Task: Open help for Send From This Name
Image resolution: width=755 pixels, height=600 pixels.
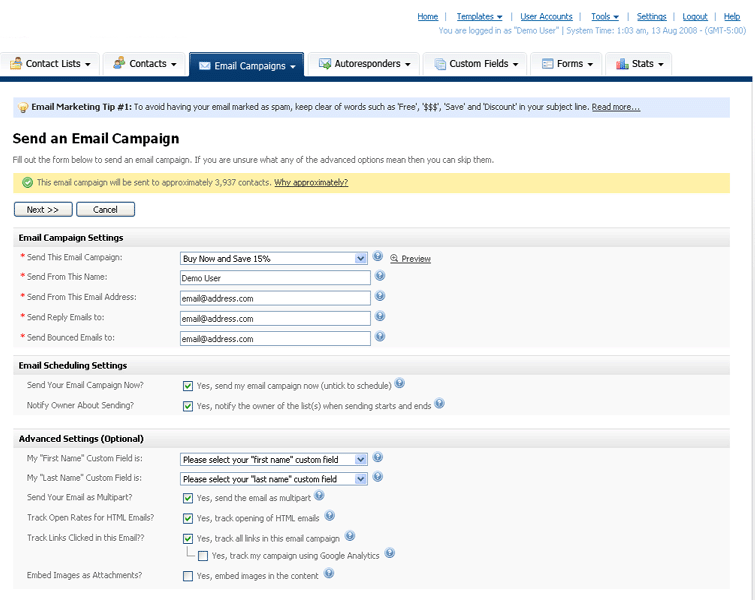Action: (380, 275)
